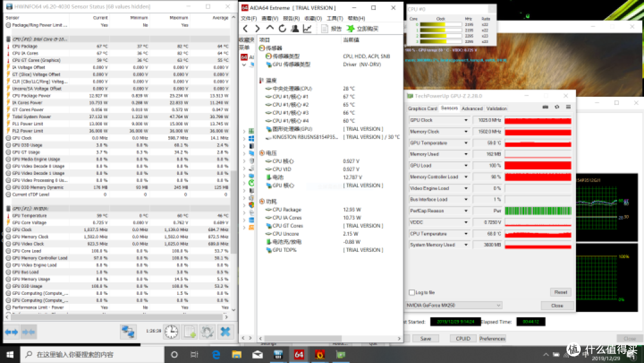Image resolution: width=644 pixels, height=363 pixels.
Task: Open Mail app from taskbar
Action: (258, 355)
